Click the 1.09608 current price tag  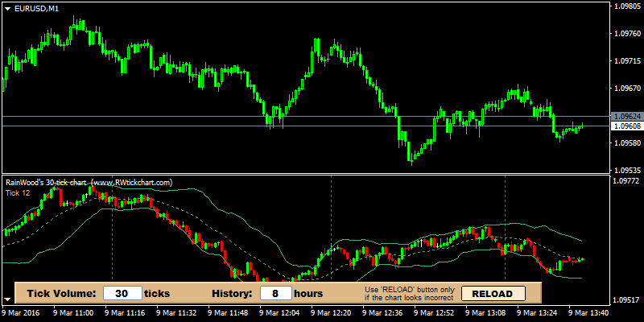(x=626, y=126)
